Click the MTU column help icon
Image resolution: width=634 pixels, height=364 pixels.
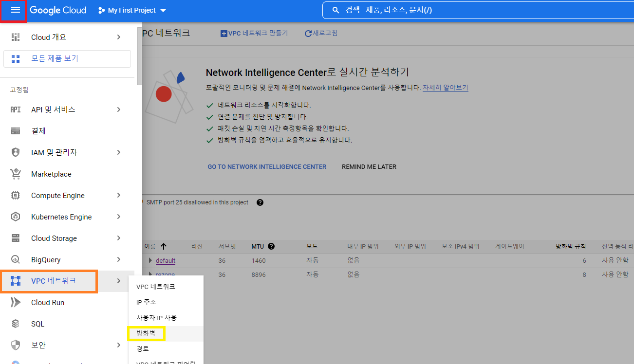(x=271, y=246)
